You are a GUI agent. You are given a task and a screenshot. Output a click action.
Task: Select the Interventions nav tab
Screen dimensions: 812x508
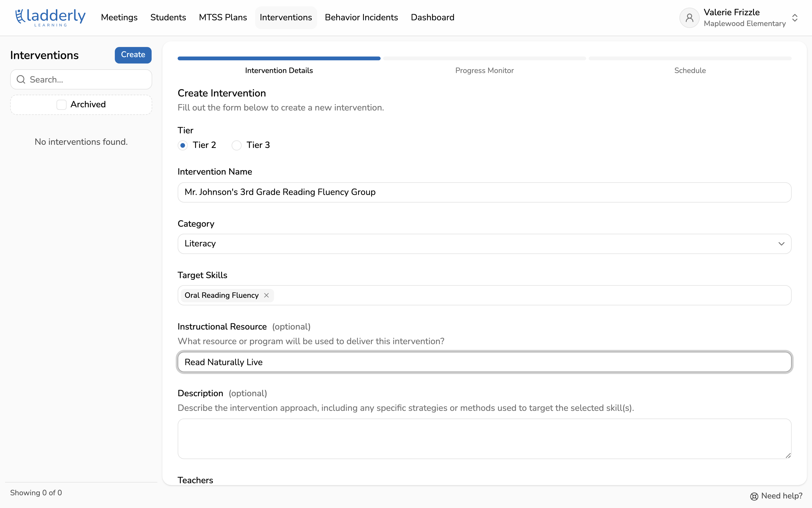(286, 18)
